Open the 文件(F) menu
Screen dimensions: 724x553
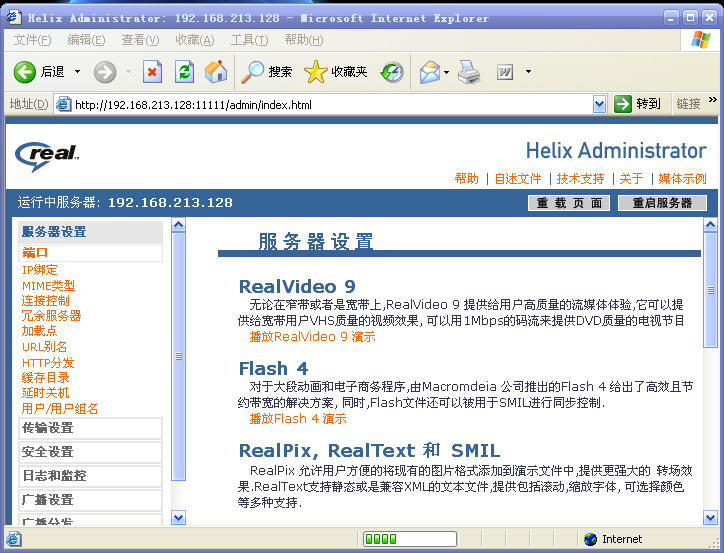coord(32,40)
